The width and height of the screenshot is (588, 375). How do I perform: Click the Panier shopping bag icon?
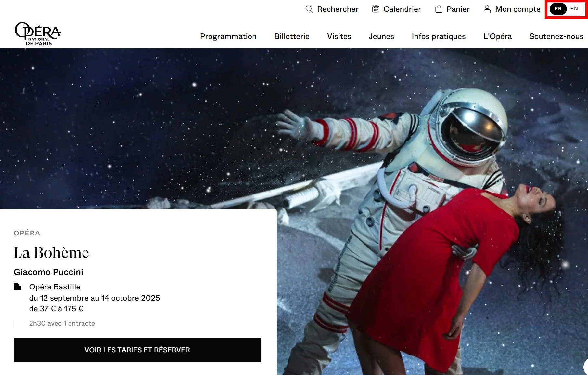click(x=439, y=9)
